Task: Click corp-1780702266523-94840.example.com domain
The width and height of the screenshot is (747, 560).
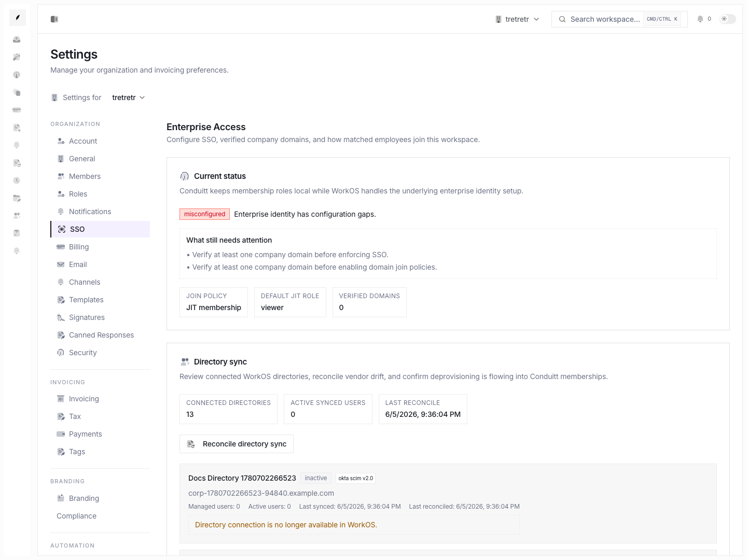Action: pos(261,493)
